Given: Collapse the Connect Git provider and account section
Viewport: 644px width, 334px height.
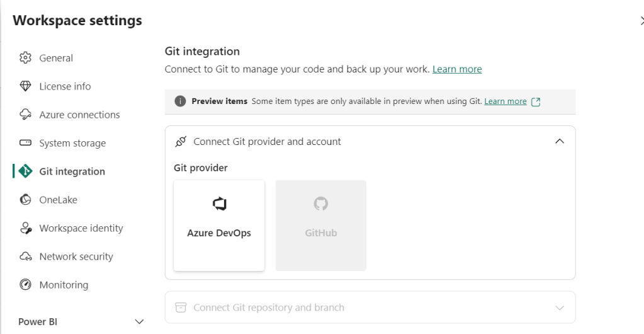Looking at the screenshot, I should coord(560,142).
